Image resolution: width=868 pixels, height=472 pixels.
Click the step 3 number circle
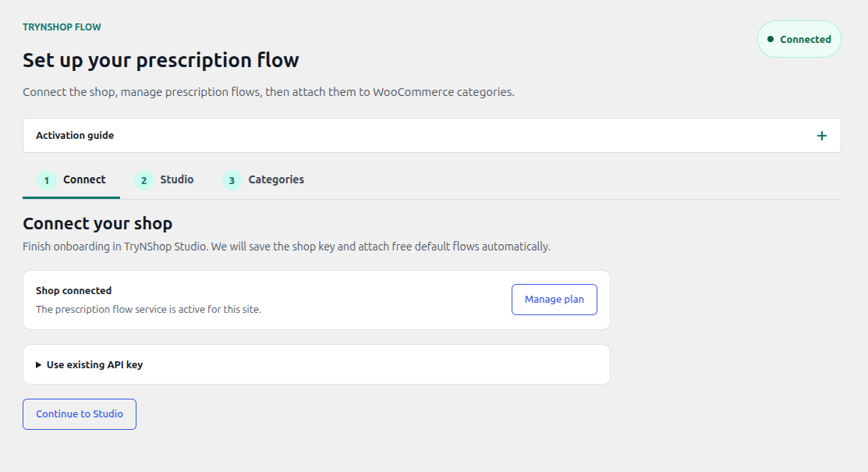(x=232, y=180)
